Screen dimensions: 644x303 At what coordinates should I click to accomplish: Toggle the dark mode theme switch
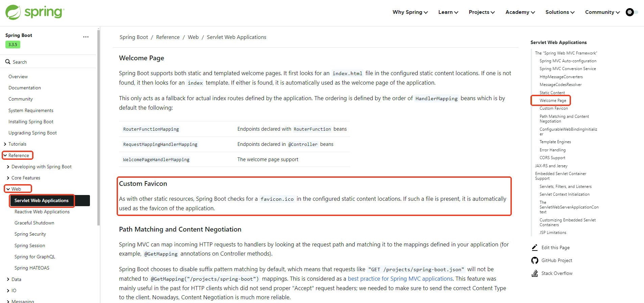[632, 12]
